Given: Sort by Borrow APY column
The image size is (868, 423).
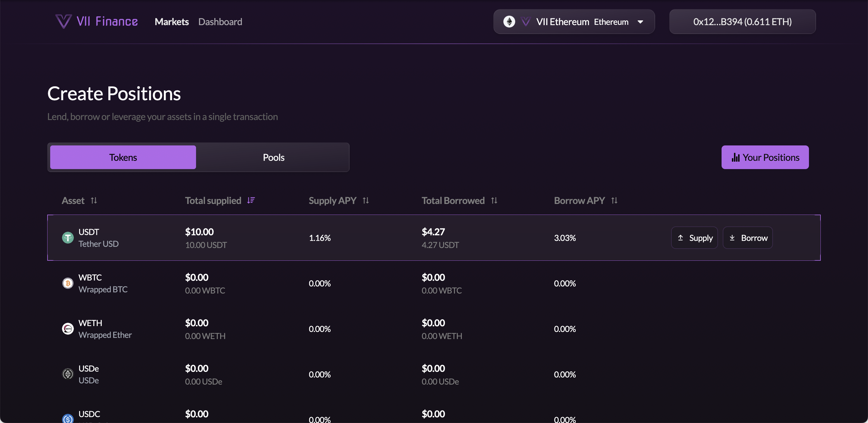Looking at the screenshot, I should (x=614, y=201).
